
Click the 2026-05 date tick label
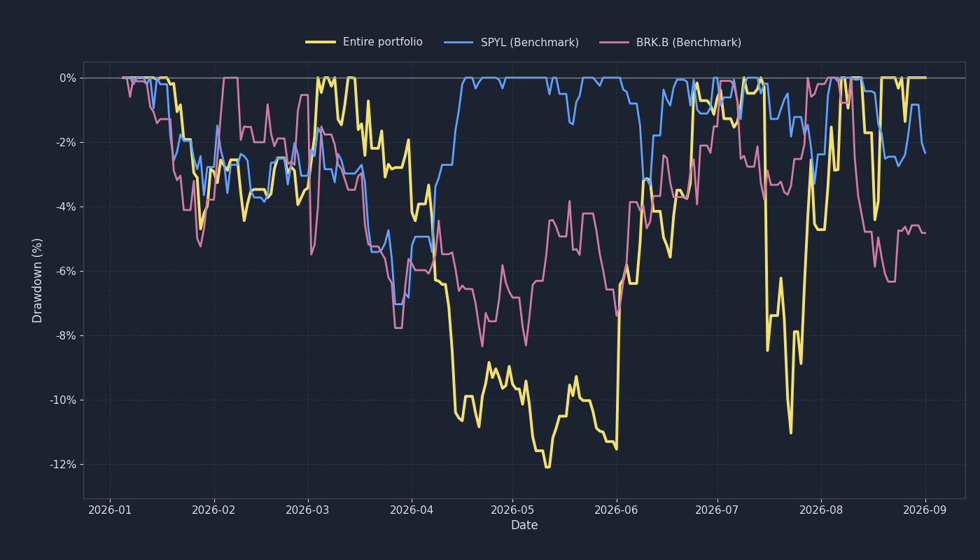click(512, 510)
